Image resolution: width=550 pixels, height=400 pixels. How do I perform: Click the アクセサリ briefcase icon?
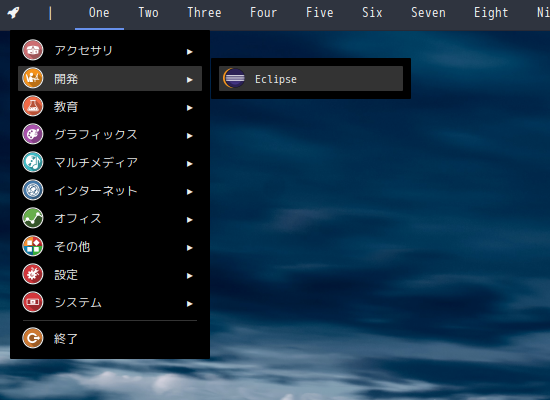click(x=33, y=50)
